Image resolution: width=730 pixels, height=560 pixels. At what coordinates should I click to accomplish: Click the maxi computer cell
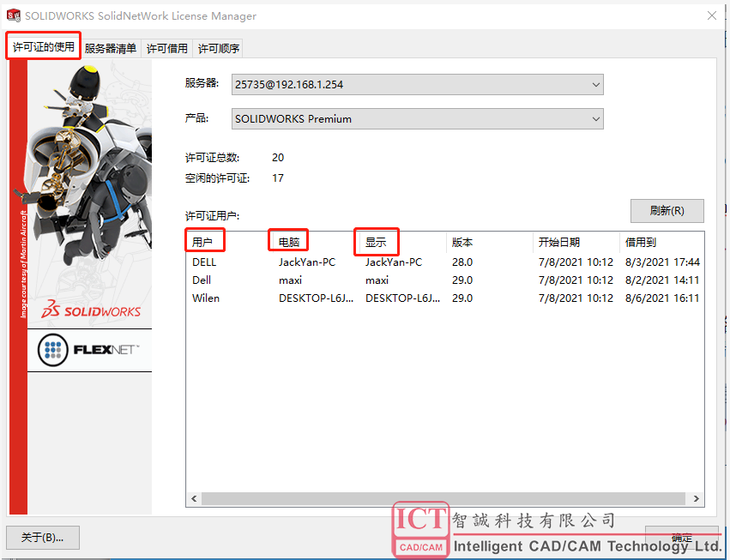click(290, 280)
